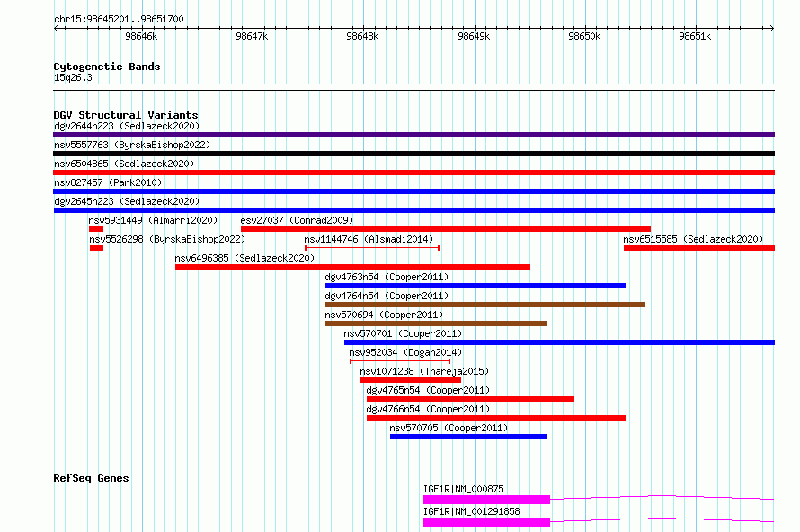Viewport: 800px width, 532px height.
Task: Click the magenta IGF1R NM_000875 exon block
Action: tap(486, 500)
